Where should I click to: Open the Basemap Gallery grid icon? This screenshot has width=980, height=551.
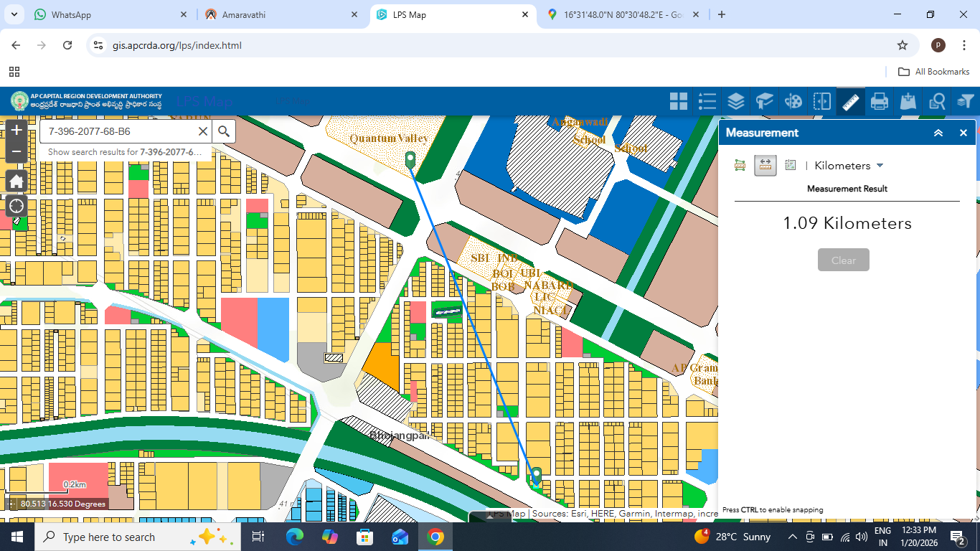(678, 101)
